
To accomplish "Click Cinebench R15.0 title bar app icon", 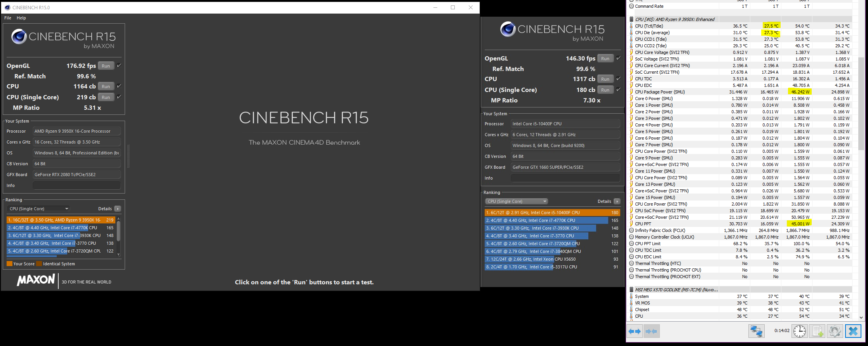I will coord(7,7).
